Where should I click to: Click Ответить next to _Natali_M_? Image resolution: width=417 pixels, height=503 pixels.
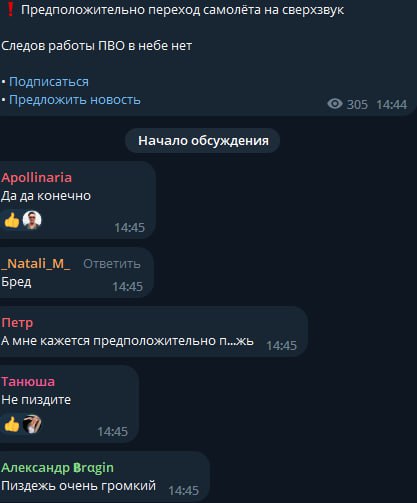pos(112,264)
